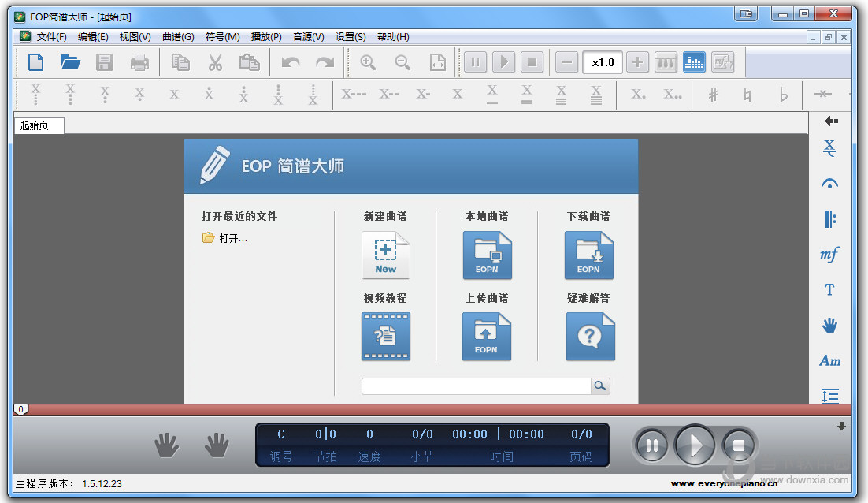Image resolution: width=868 pixels, height=503 pixels.
Task: Click the 下载曲谱 EOPN icon
Action: [589, 255]
